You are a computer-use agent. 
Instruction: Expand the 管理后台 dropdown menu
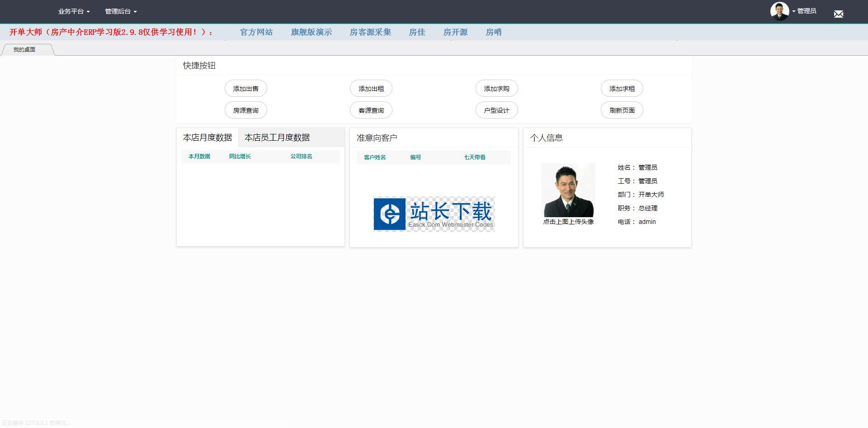click(x=121, y=11)
